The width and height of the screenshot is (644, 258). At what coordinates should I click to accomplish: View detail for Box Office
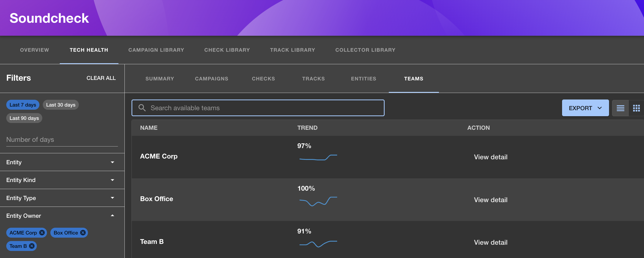pyautogui.click(x=491, y=200)
